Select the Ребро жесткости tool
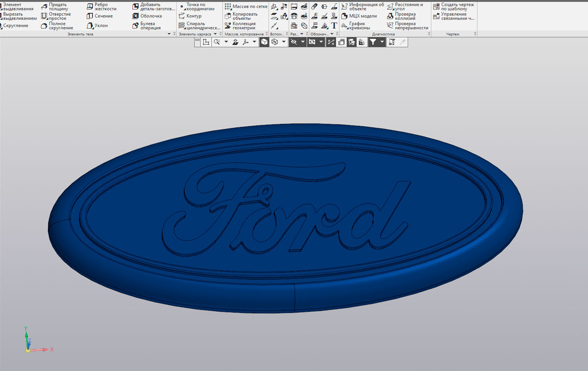The image size is (588, 371). pos(101,6)
